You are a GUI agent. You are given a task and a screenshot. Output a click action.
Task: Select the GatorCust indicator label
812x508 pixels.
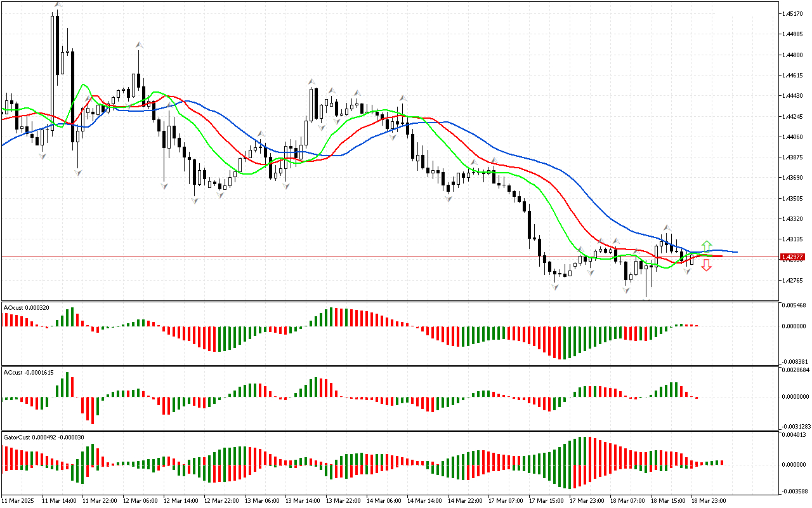click(x=44, y=438)
